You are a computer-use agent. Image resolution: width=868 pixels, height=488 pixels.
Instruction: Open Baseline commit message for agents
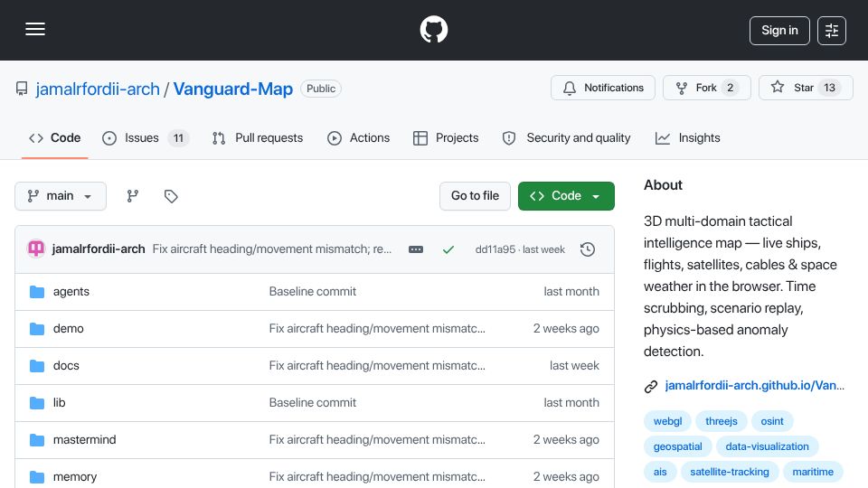(312, 292)
